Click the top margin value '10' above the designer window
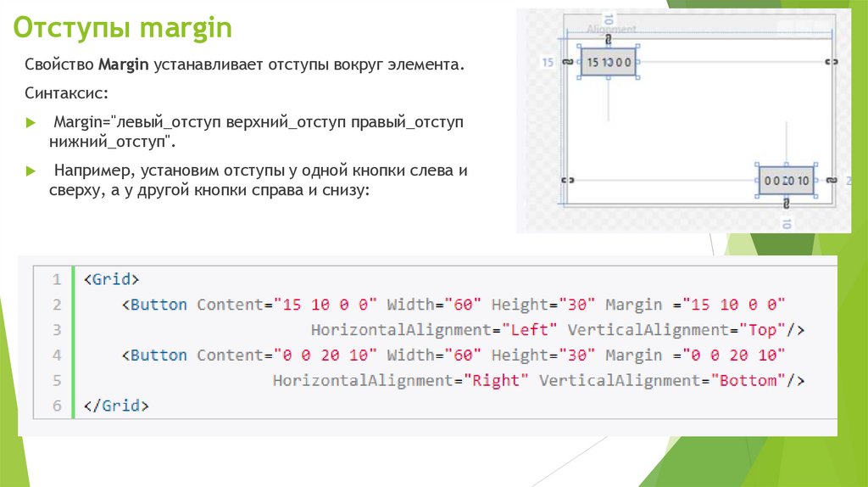This screenshot has height=487, width=868. (x=609, y=20)
